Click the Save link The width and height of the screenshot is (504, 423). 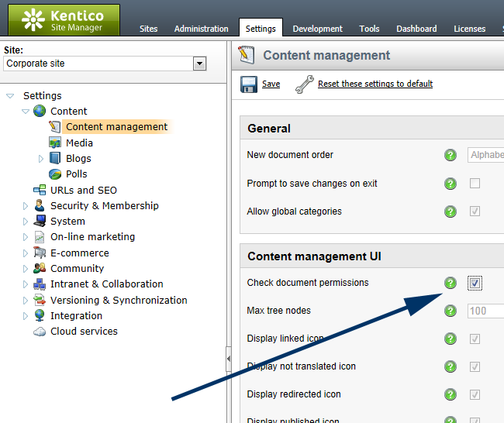271,84
